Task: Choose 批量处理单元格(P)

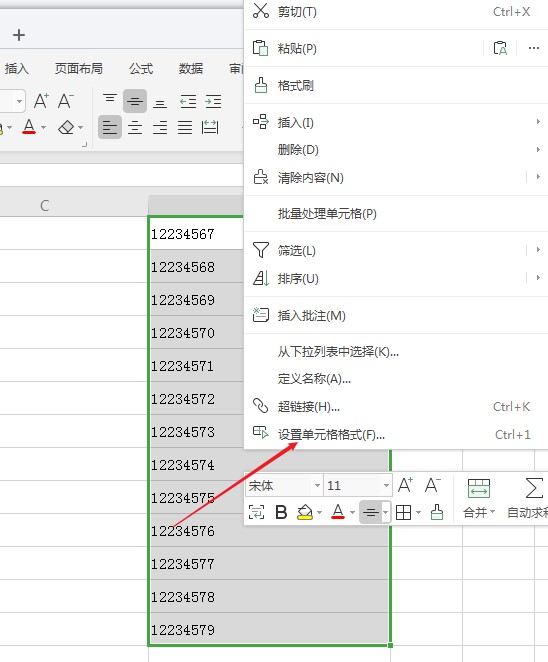Action: [396, 214]
